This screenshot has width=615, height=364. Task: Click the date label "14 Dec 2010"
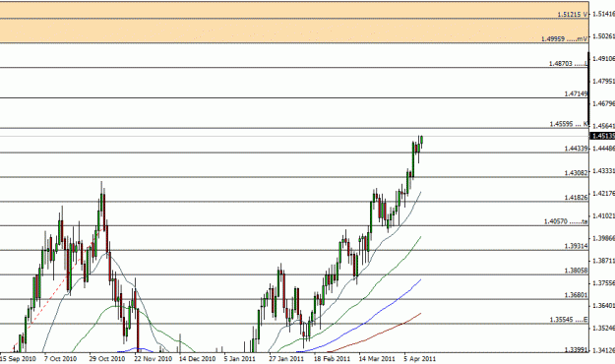coord(197,358)
